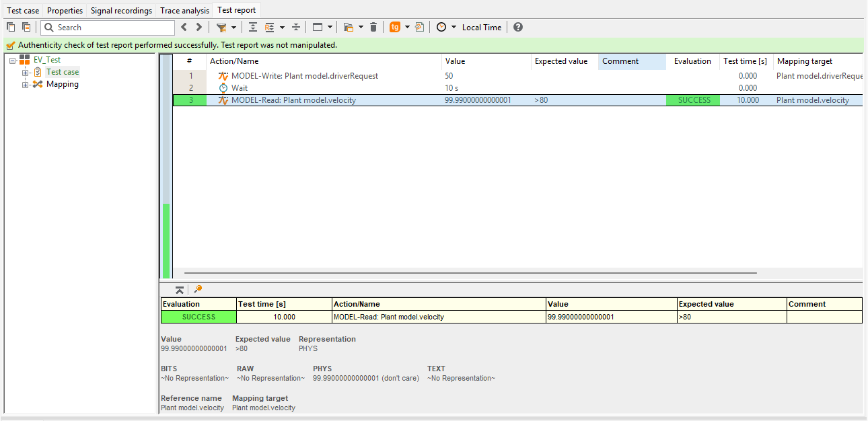The width and height of the screenshot is (868, 421).
Task: Expand the Mapping tree node
Action: pyautogui.click(x=25, y=84)
